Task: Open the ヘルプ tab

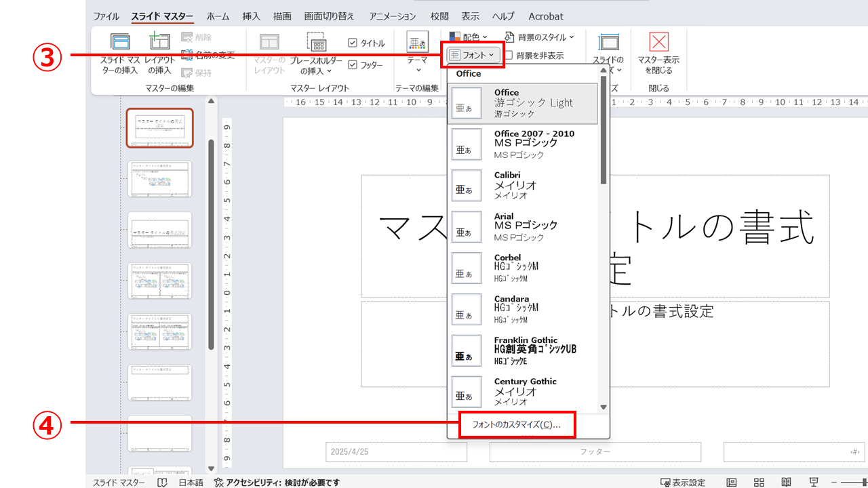Action: coord(502,16)
